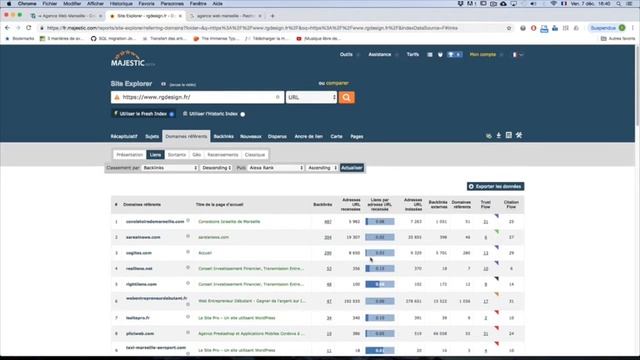Open the Tarifs link
Screen dimensions: 640x360
pyautogui.click(x=413, y=54)
